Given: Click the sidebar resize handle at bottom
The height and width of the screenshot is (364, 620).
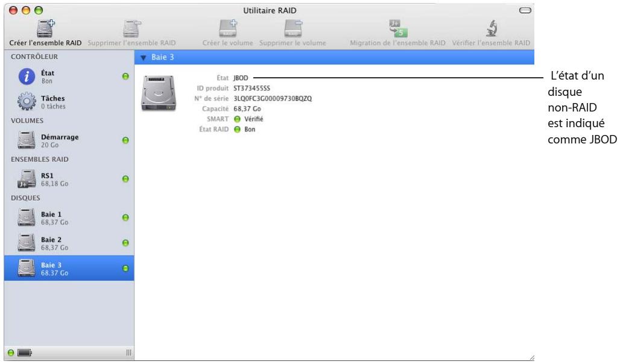Looking at the screenshot, I should pyautogui.click(x=128, y=353).
